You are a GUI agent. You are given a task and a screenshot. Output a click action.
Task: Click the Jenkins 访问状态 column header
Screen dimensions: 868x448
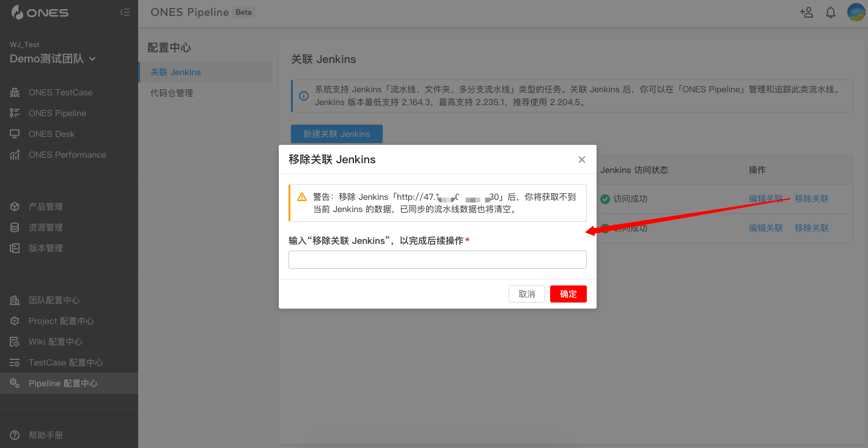pyautogui.click(x=634, y=170)
